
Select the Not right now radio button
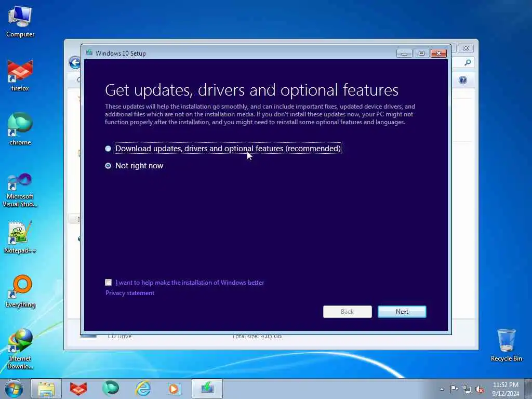point(108,166)
